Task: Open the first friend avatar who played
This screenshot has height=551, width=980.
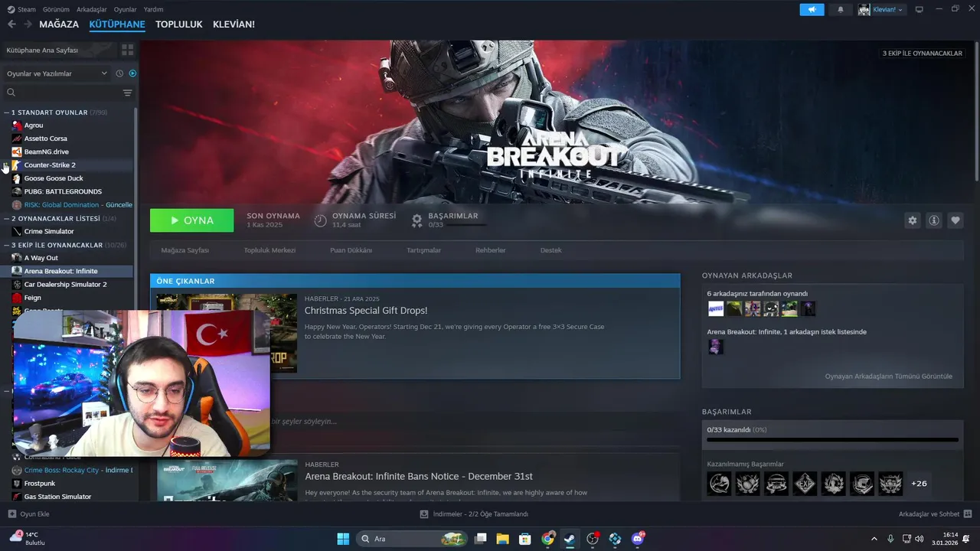Action: (716, 308)
